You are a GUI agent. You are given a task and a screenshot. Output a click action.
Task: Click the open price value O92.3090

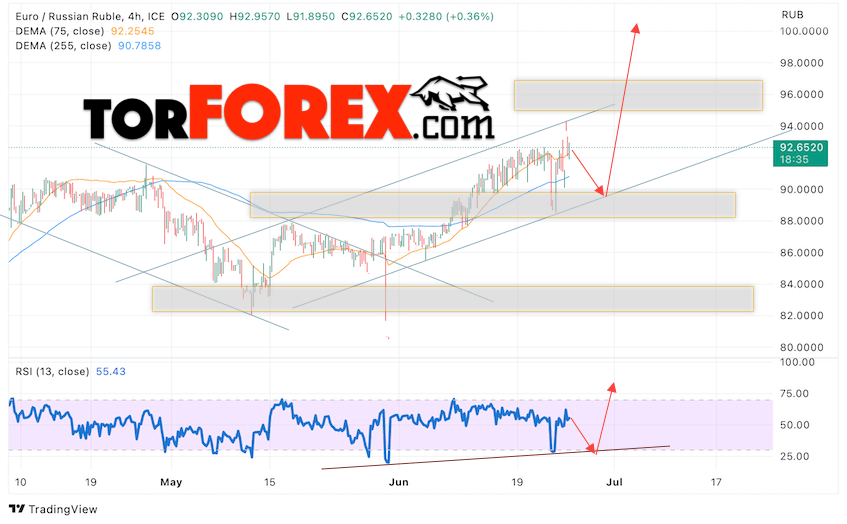(197, 17)
